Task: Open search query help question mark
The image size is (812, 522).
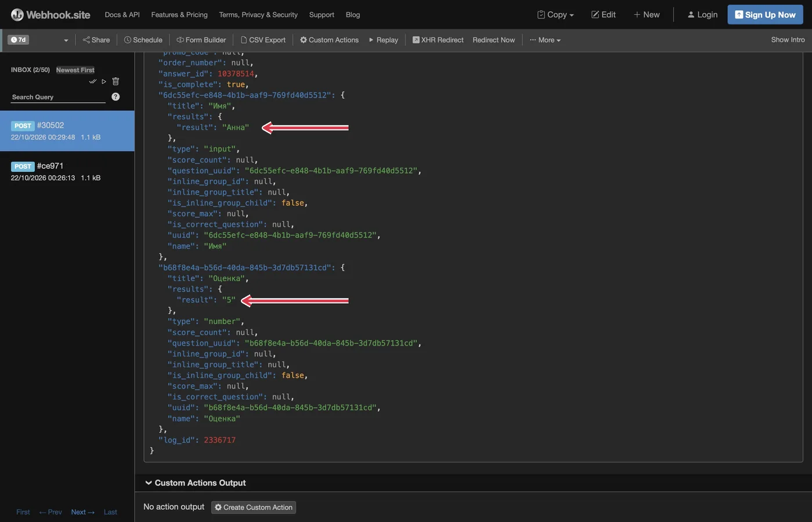Action: click(116, 97)
